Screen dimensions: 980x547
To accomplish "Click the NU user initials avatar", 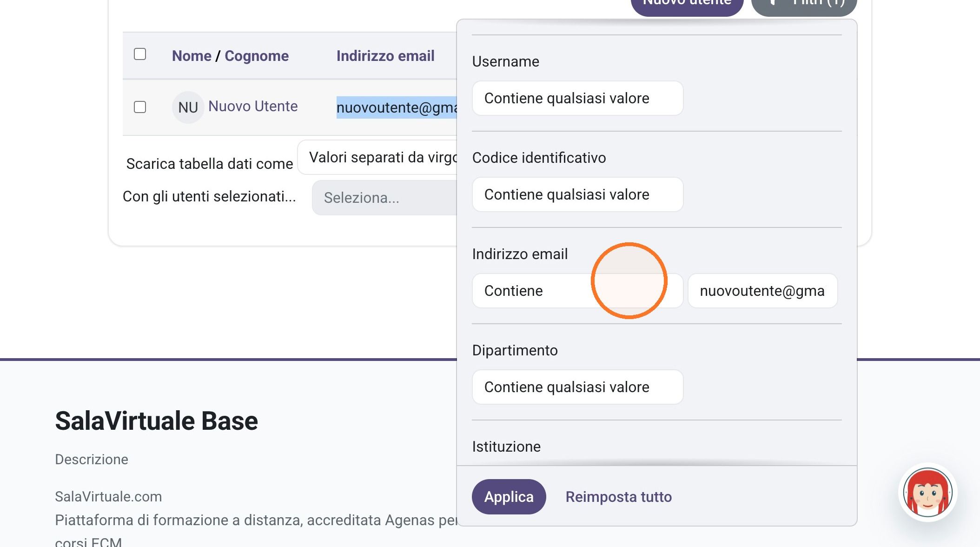I will click(188, 107).
